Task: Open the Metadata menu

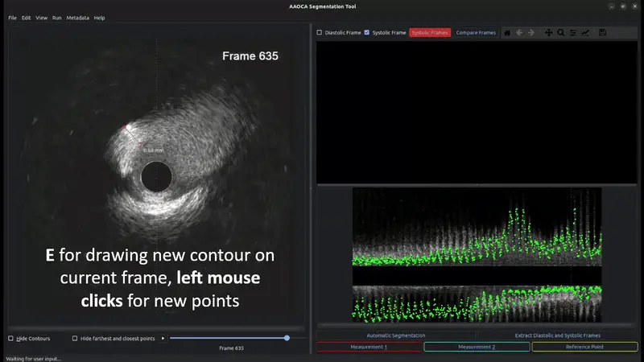Action: click(x=78, y=18)
